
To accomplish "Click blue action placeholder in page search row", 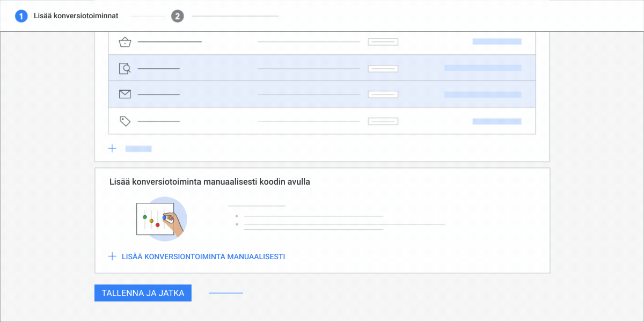I will coord(483,68).
